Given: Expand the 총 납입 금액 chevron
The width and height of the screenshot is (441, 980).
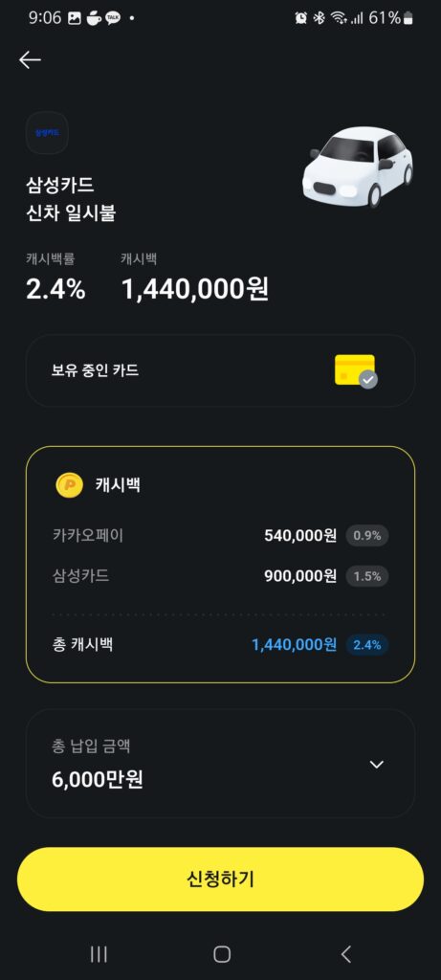Looking at the screenshot, I should 376,764.
